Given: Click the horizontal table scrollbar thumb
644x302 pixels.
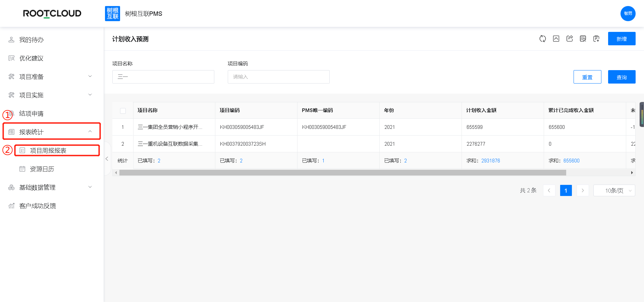Looking at the screenshot, I should (343, 172).
